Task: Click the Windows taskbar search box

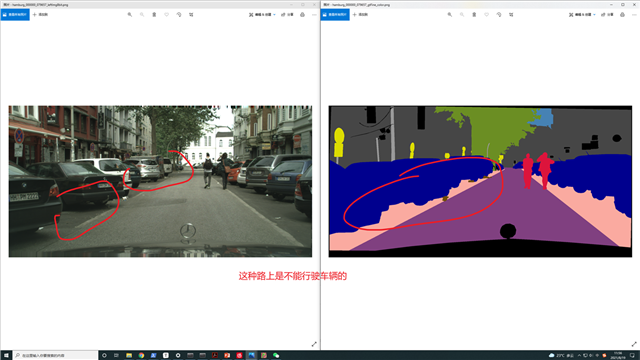Action: 56,355
